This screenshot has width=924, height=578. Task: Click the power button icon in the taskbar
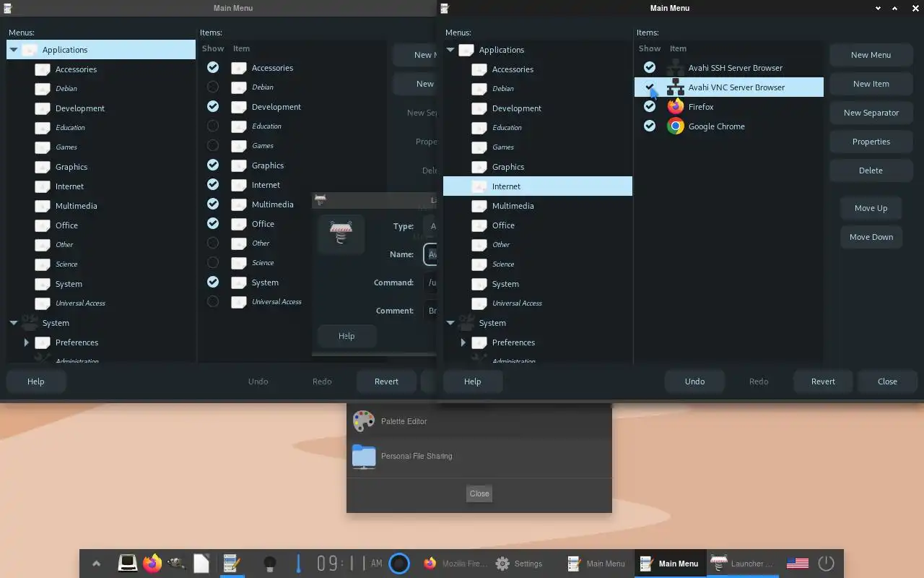tap(827, 564)
